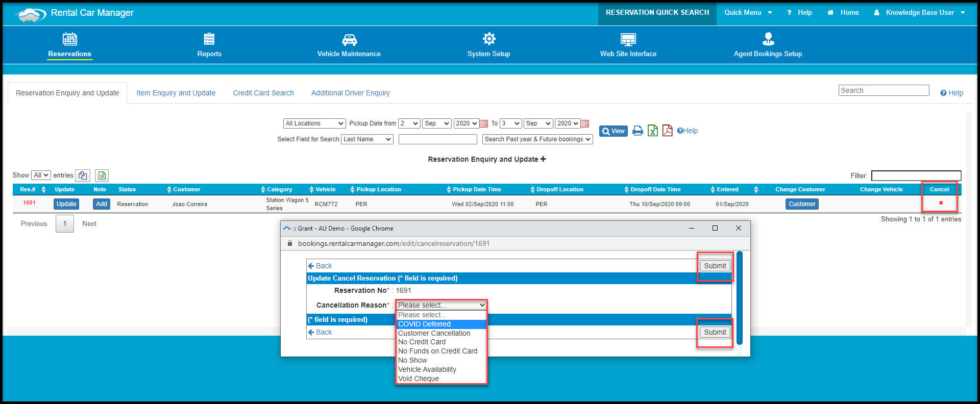
Task: Cancel reservation 1691 with red X
Action: pyautogui.click(x=941, y=203)
